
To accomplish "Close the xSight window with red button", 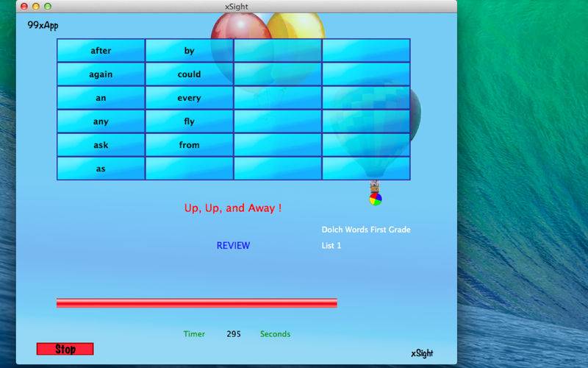I will click(x=24, y=7).
